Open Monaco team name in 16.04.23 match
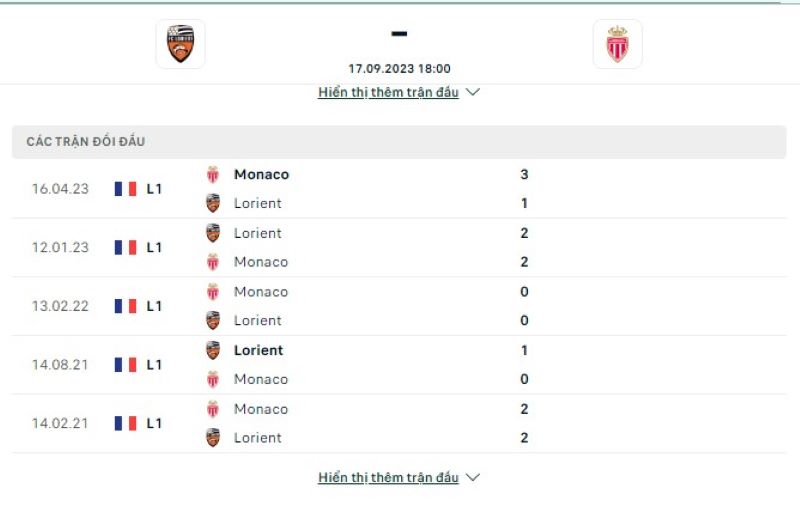Screen dimensions: 800x511 point(261,174)
